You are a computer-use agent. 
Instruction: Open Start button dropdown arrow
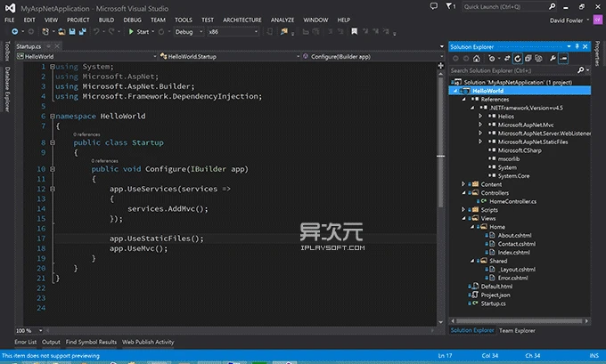point(153,32)
